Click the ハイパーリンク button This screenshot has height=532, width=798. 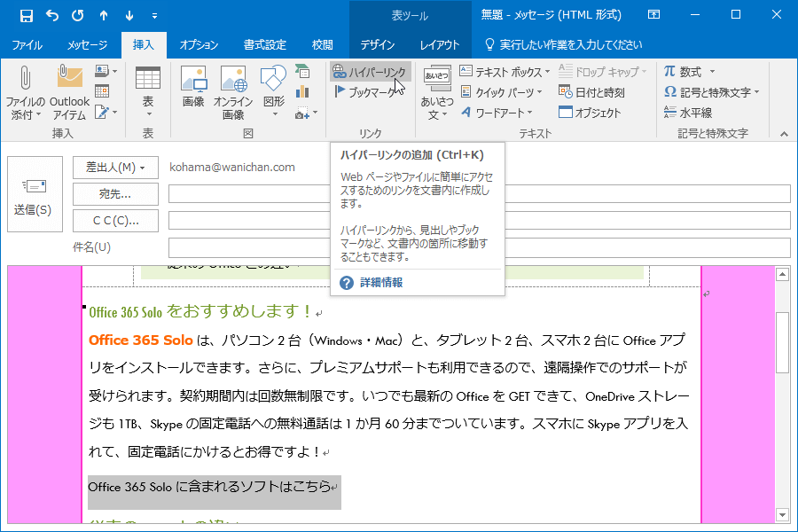pyautogui.click(x=370, y=72)
